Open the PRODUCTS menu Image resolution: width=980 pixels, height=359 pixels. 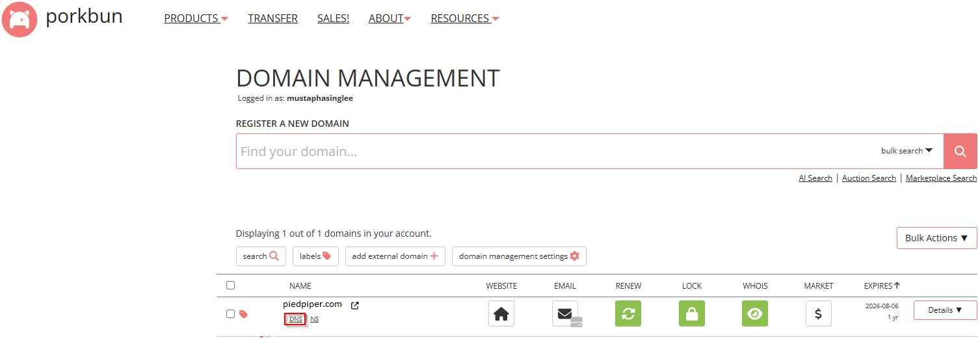[x=196, y=19]
